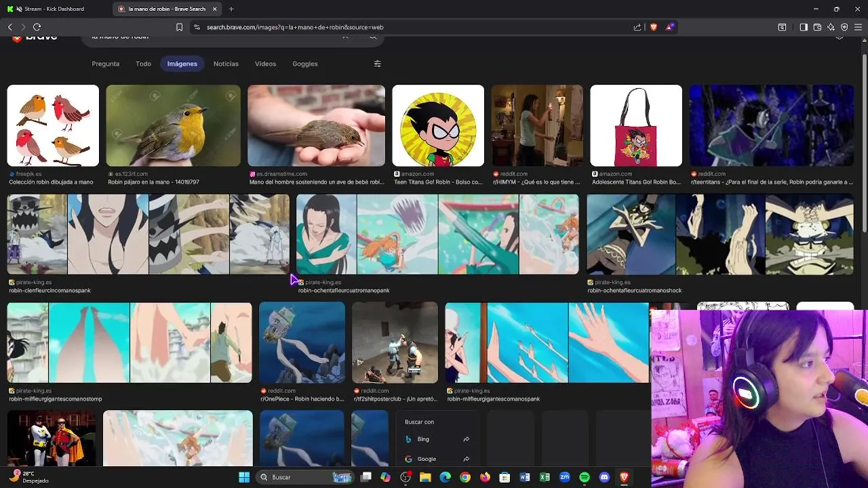Click the freepik.es source link
This screenshot has height=488, width=868.
[29, 174]
